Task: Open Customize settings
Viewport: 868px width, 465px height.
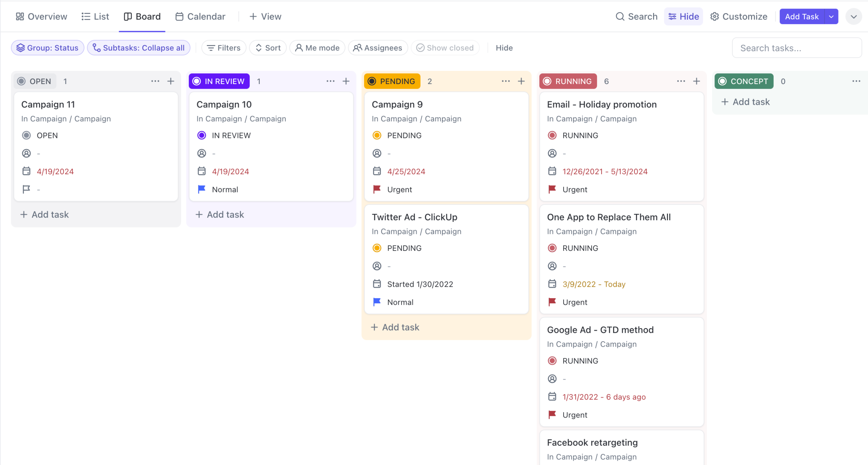Action: click(738, 16)
